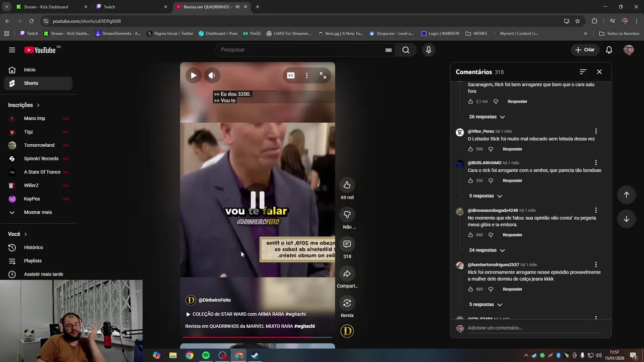644x362 pixels.
Task: Open the browser extensions puzzle icon
Action: coord(594,21)
